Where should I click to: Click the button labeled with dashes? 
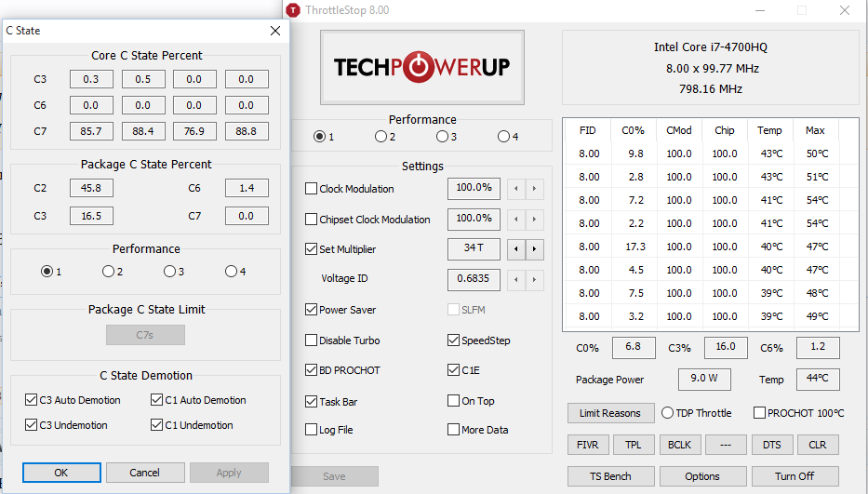[726, 445]
